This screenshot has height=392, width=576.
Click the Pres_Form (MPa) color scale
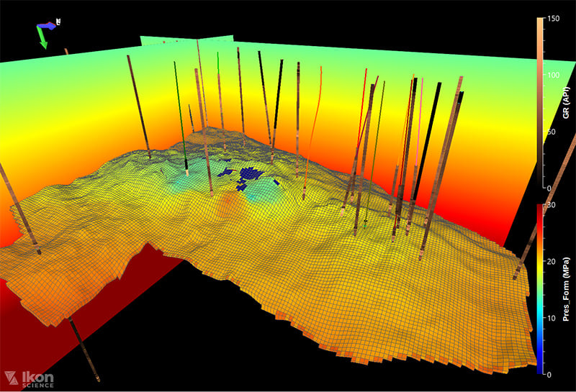click(x=539, y=288)
